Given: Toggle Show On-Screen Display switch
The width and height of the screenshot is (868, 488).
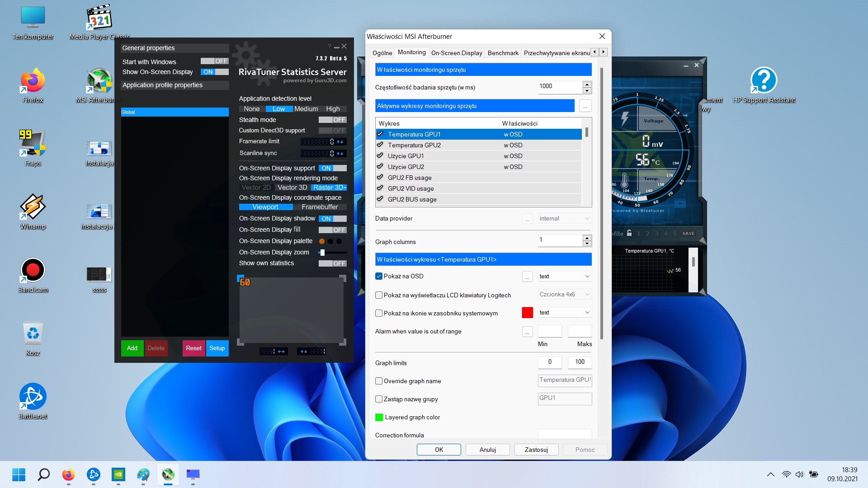Looking at the screenshot, I should [215, 72].
